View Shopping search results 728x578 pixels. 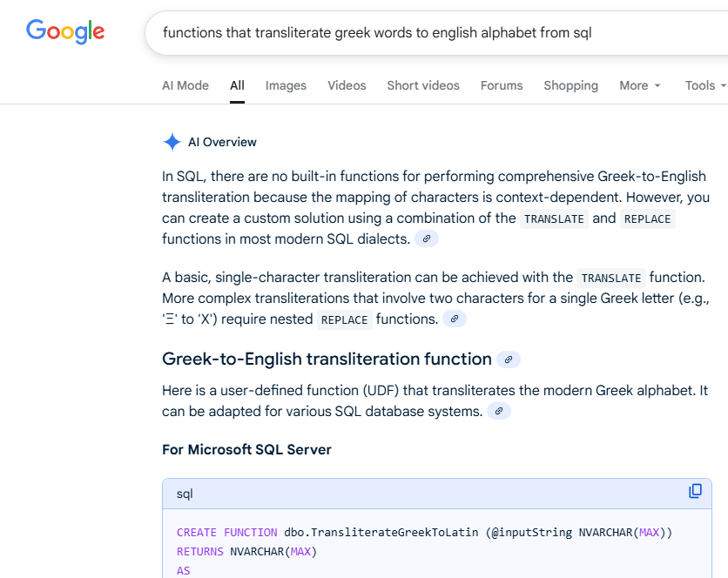(x=570, y=85)
